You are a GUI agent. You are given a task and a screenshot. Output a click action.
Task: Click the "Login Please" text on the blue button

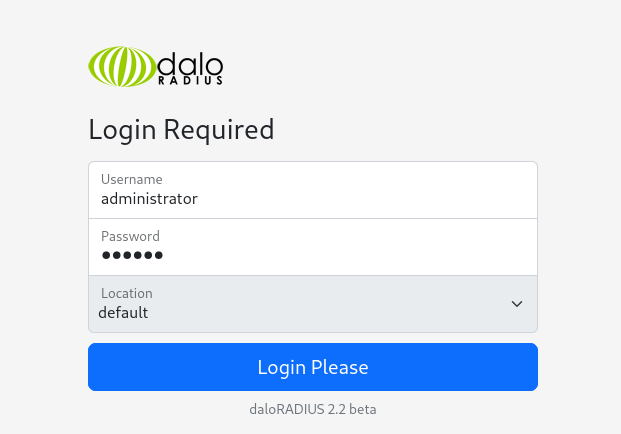point(313,367)
